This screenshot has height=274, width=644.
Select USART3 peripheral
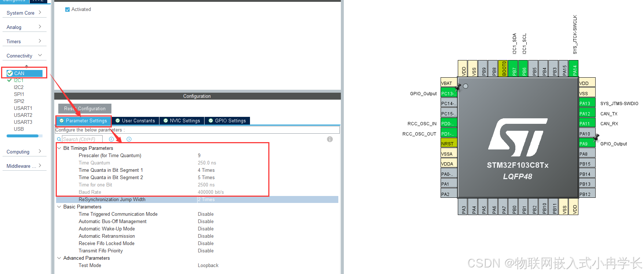pyautogui.click(x=23, y=122)
